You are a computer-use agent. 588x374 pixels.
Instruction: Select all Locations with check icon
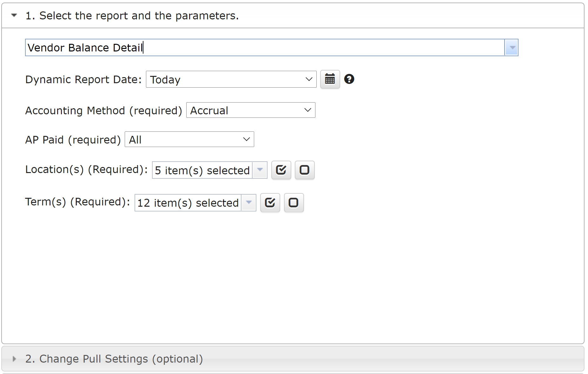coord(281,170)
